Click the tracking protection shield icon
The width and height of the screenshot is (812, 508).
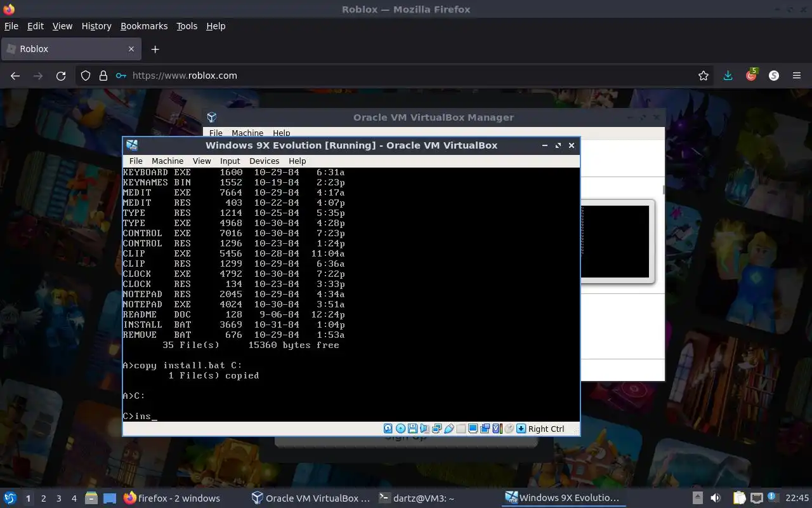click(86, 76)
